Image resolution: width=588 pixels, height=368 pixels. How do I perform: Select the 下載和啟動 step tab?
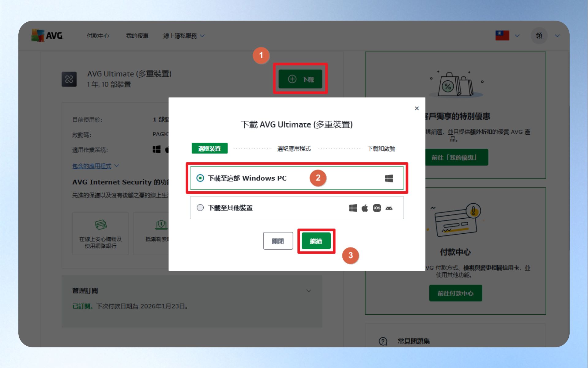(381, 148)
